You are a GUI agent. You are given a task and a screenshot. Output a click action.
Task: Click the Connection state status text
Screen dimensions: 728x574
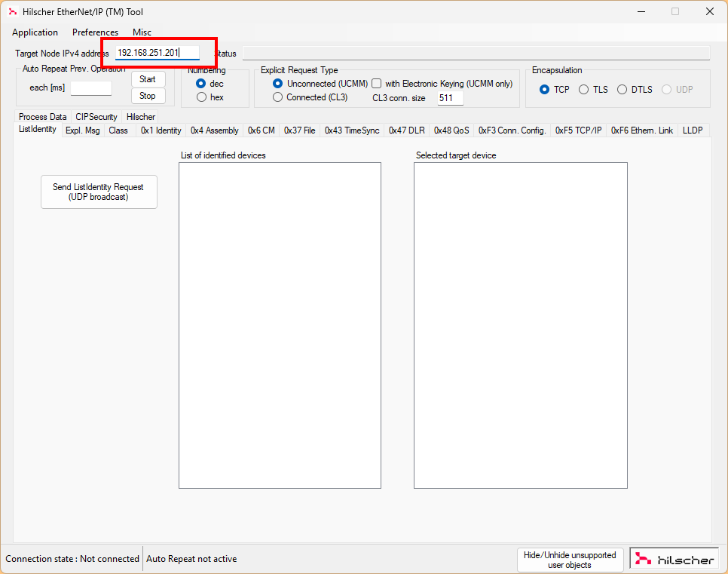pos(72,559)
